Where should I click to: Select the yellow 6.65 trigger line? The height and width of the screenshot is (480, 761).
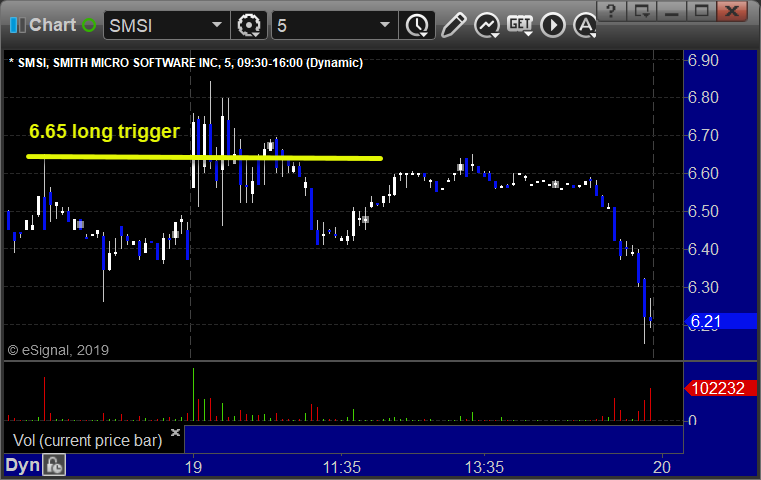coord(204,157)
